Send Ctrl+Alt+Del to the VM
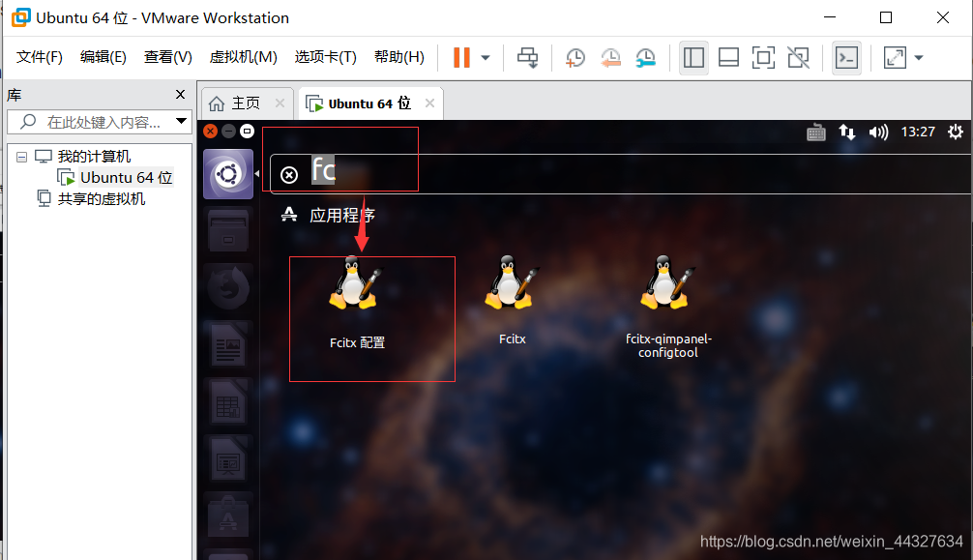Viewport: 973px width, 560px height. pos(527,58)
